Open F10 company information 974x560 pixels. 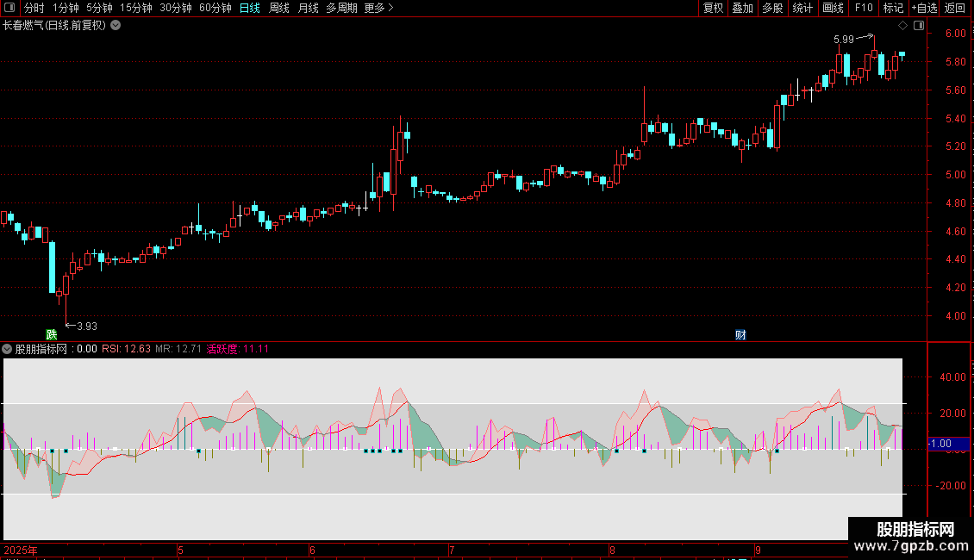(x=864, y=8)
